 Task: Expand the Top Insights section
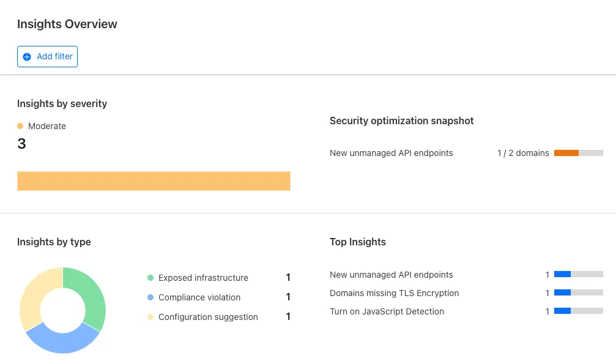[358, 242]
